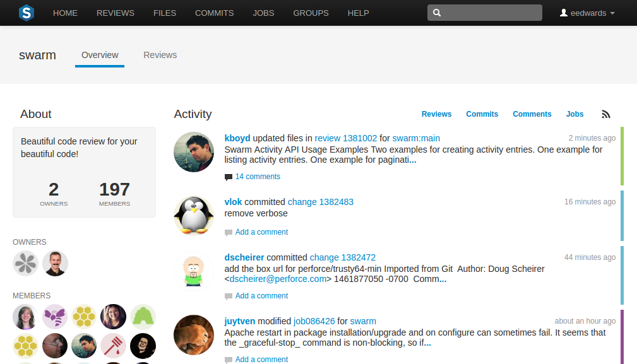This screenshot has height=364, width=637.
Task: Click dscheirer@perforce.com email link
Action: (x=278, y=279)
